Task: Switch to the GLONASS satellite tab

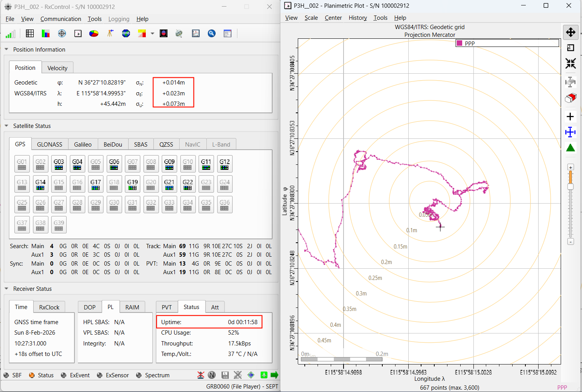Action: (50, 144)
